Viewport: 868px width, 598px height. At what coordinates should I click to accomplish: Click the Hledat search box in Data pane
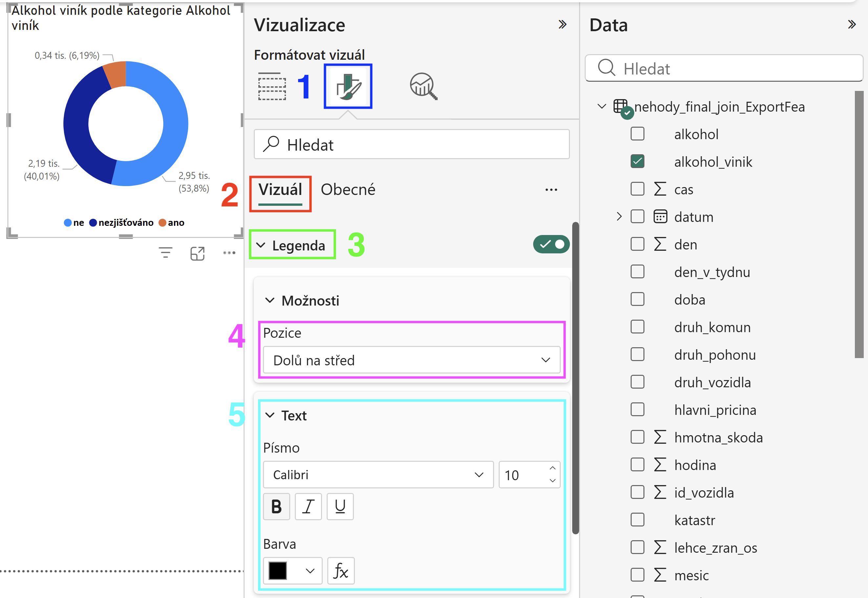[x=724, y=69]
